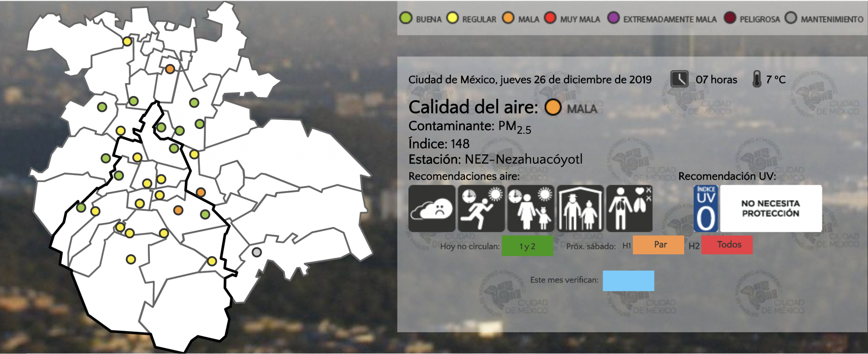Screen dimensions: 868x354
Task: Click the red MUY MALA legend circle
Action: [x=550, y=18]
